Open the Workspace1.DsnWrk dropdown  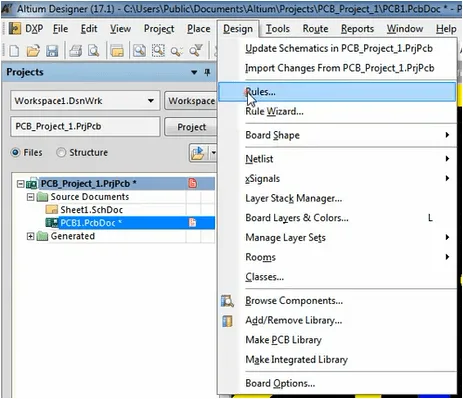[151, 101]
